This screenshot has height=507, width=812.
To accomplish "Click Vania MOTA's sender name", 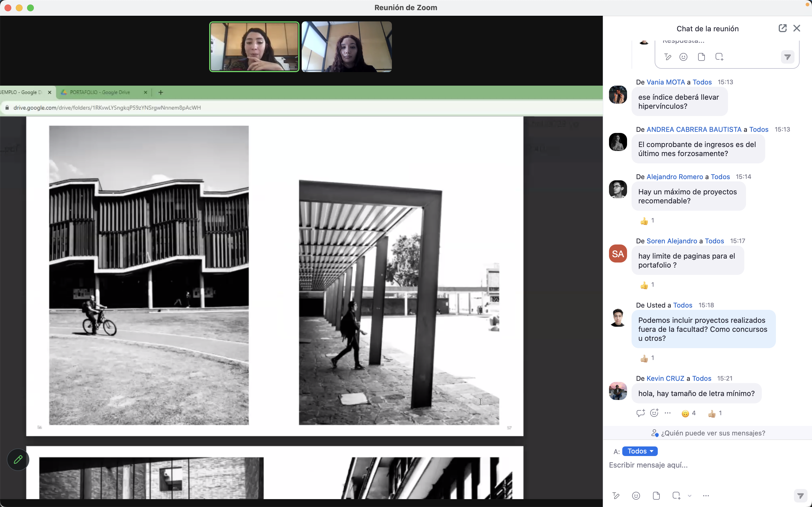I will pyautogui.click(x=665, y=82).
